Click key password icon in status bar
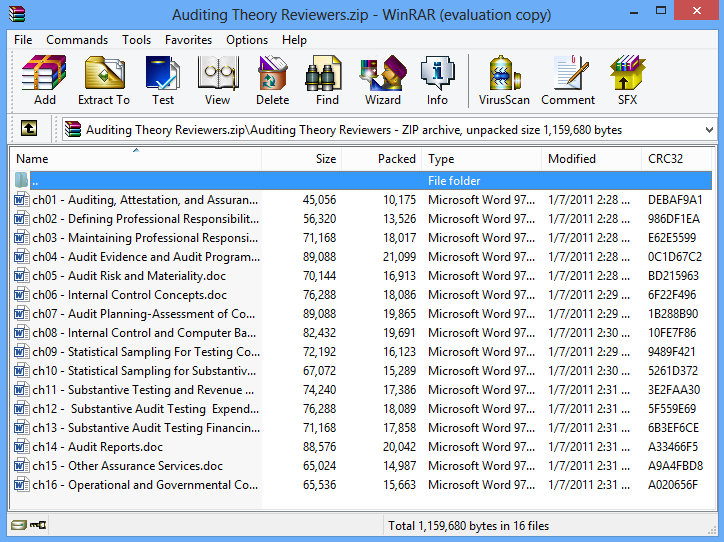The image size is (724, 542). (x=37, y=525)
